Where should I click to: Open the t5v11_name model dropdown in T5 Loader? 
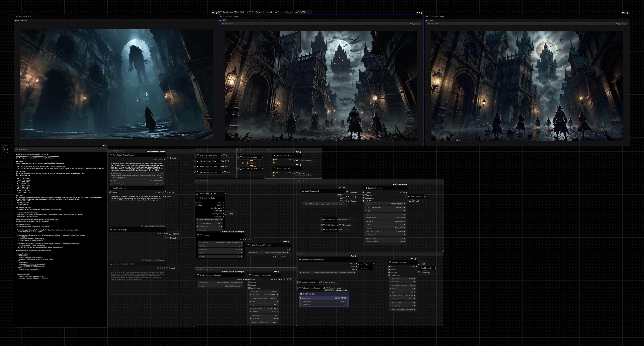click(220, 243)
